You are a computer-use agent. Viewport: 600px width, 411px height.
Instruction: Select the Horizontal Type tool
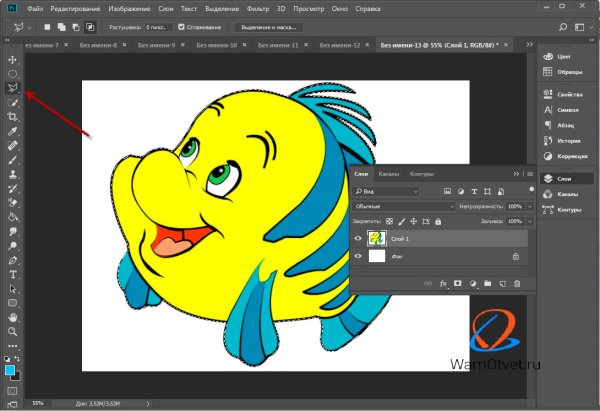(13, 273)
